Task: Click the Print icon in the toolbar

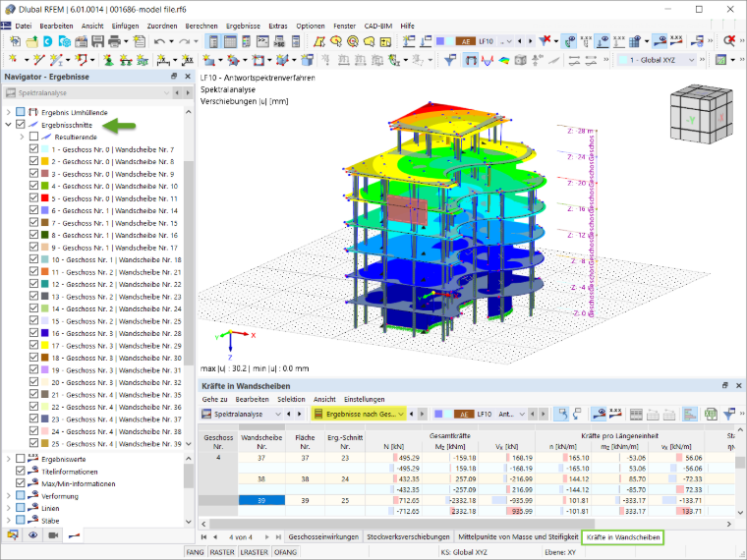Action: point(114,41)
